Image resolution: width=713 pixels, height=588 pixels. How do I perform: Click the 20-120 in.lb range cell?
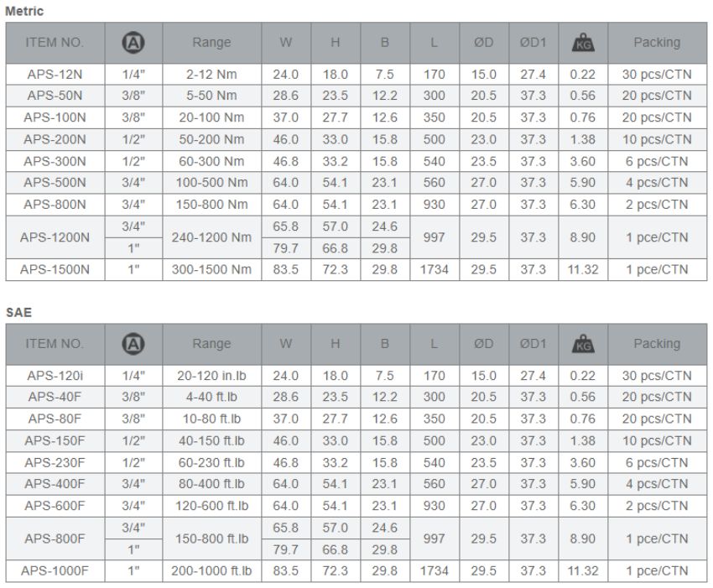coord(211,375)
